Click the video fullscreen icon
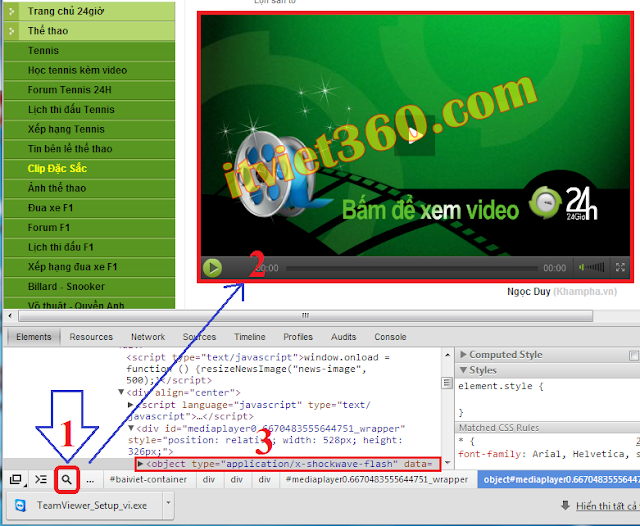 pos(620,267)
